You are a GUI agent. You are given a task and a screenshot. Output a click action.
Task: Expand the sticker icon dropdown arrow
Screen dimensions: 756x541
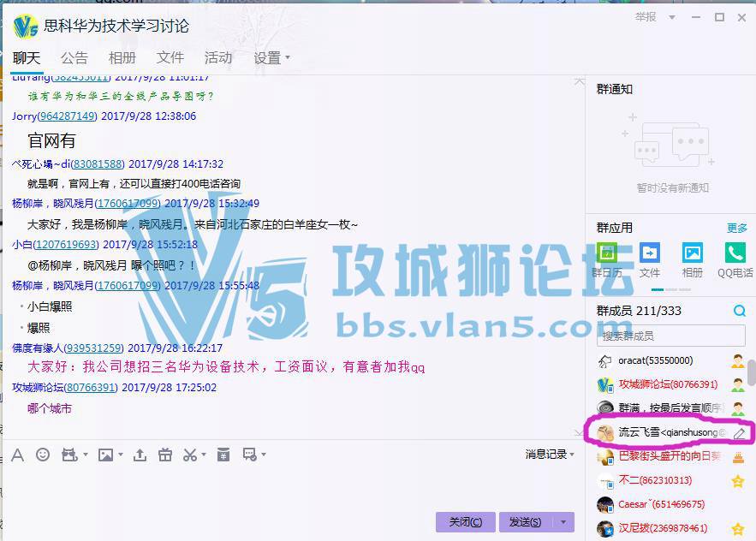[86, 455]
